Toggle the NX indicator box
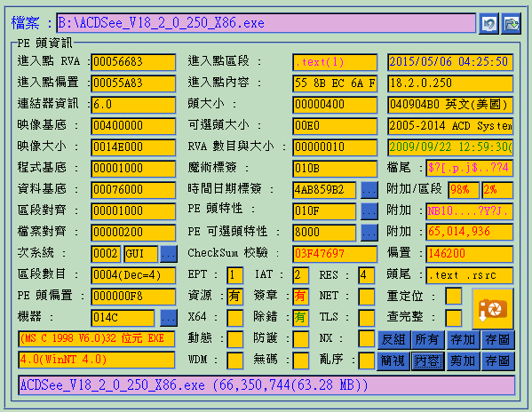This screenshot has width=532, height=412. (x=367, y=339)
